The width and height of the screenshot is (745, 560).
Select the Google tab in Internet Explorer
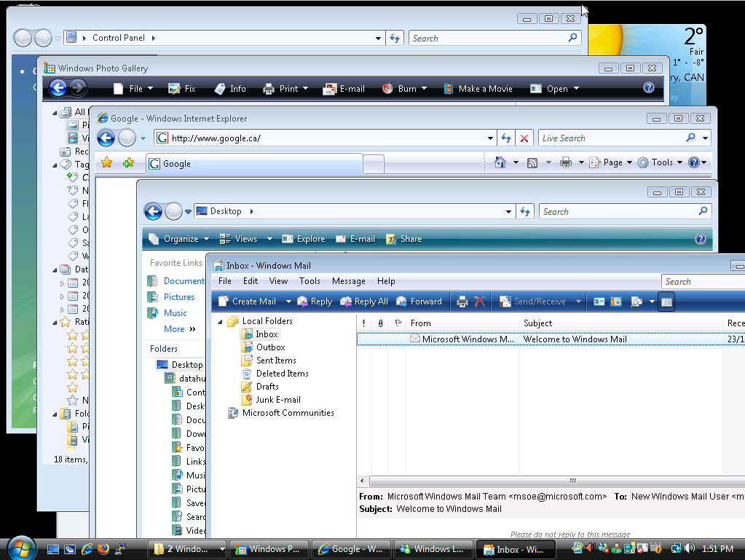click(254, 164)
